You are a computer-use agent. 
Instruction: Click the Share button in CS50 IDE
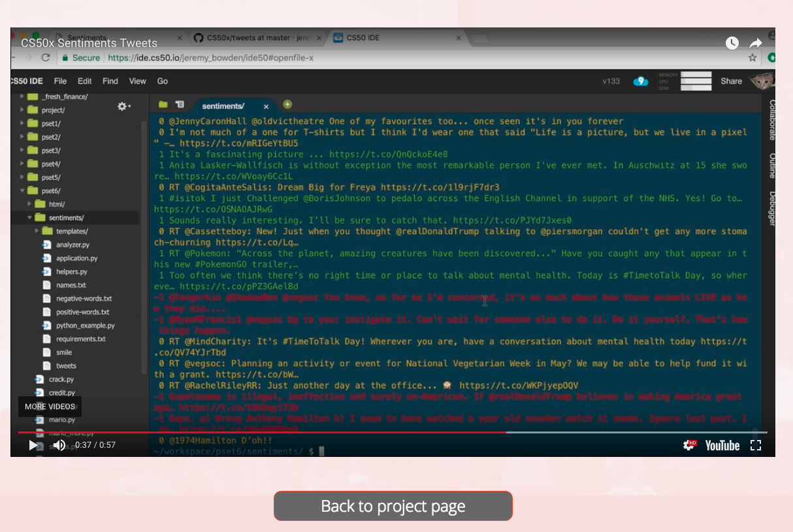tap(731, 81)
